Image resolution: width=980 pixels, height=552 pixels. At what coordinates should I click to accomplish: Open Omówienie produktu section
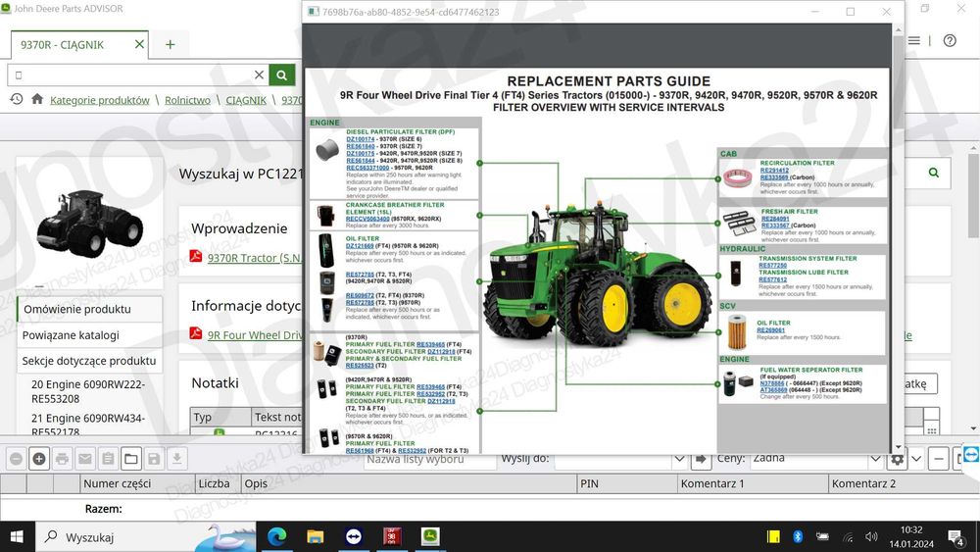pyautogui.click(x=91, y=310)
